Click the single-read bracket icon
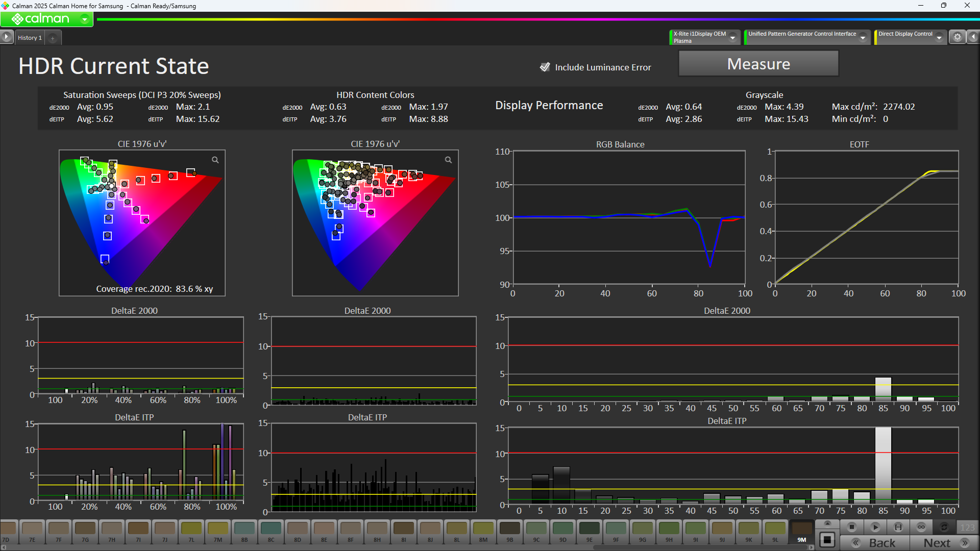Screen dimensions: 980x551 [898, 527]
